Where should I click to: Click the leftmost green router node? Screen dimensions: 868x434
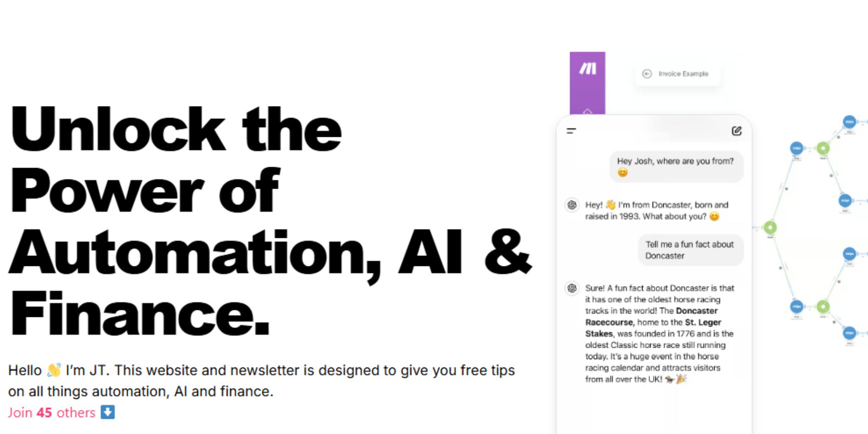tap(770, 227)
